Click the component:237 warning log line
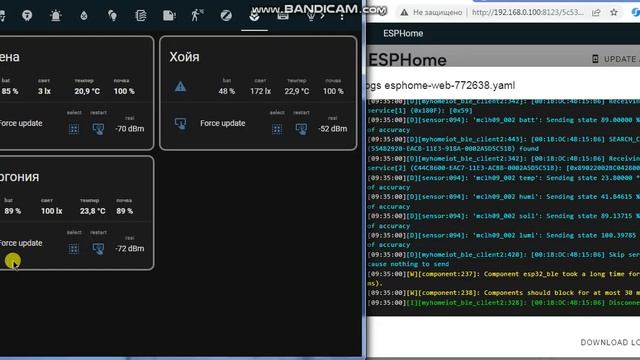This screenshot has width=640, height=360. [504, 278]
